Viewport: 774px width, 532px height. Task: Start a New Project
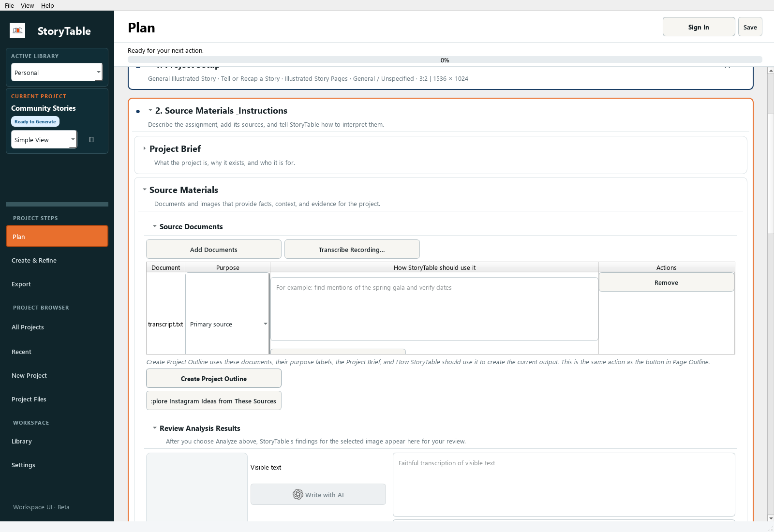click(57, 375)
